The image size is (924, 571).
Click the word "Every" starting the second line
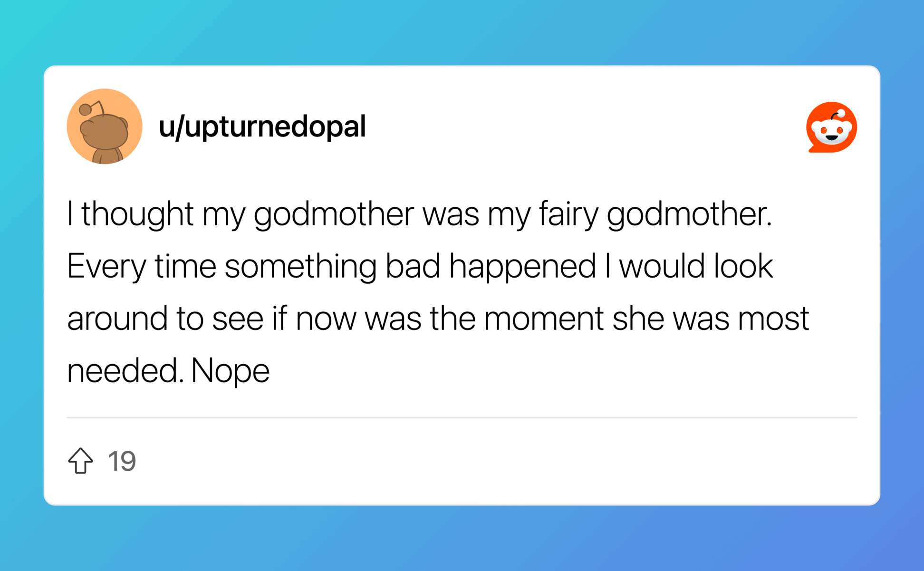(x=106, y=266)
